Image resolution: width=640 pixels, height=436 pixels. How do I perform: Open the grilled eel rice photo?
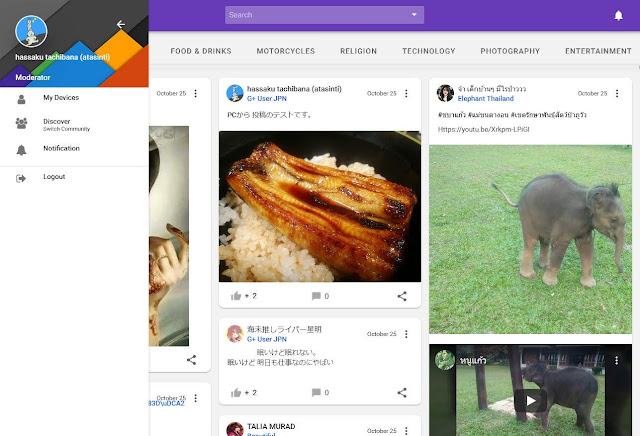click(x=320, y=207)
